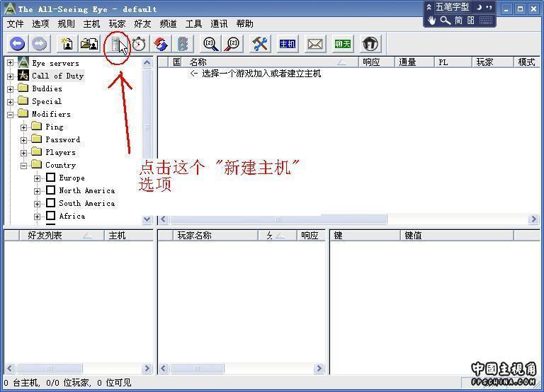The width and height of the screenshot is (544, 392).
Task: Click the soft keyboard icon in IME bar
Action: tap(486, 21)
